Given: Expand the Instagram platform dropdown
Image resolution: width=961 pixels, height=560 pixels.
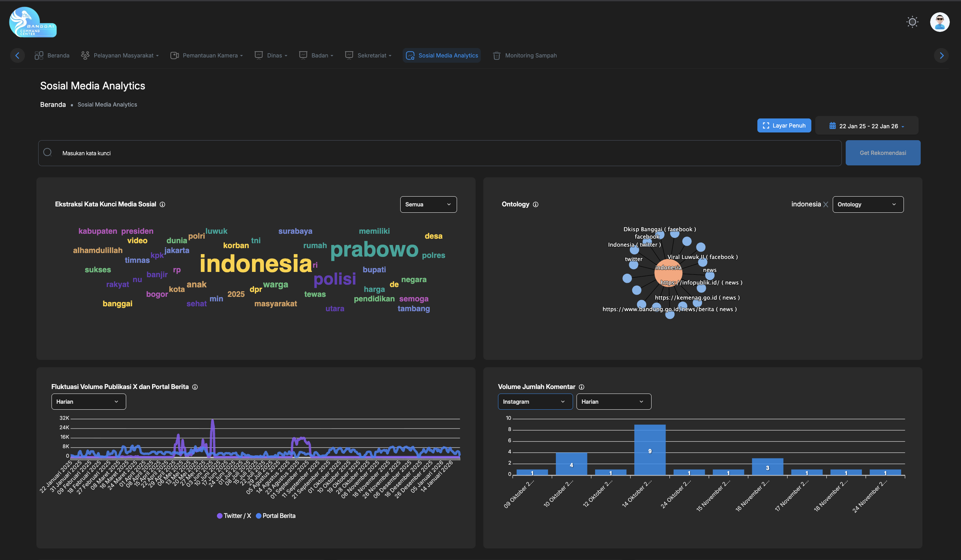Looking at the screenshot, I should coord(535,401).
